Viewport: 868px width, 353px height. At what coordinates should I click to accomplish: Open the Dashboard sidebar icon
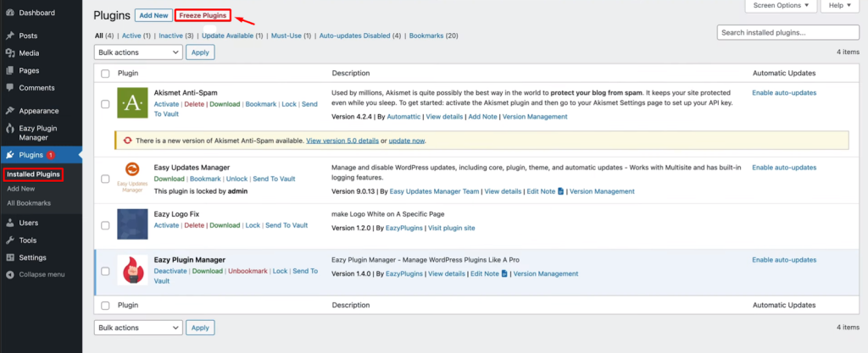pos(9,13)
